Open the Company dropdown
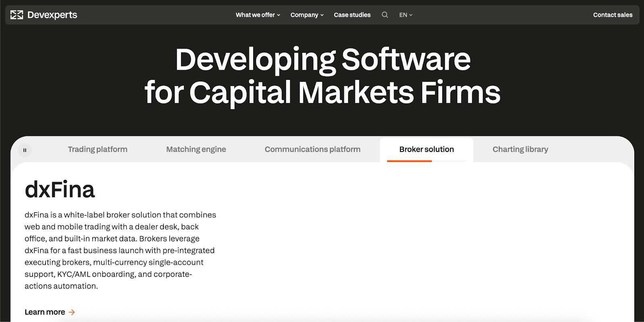The image size is (644, 322). click(307, 15)
